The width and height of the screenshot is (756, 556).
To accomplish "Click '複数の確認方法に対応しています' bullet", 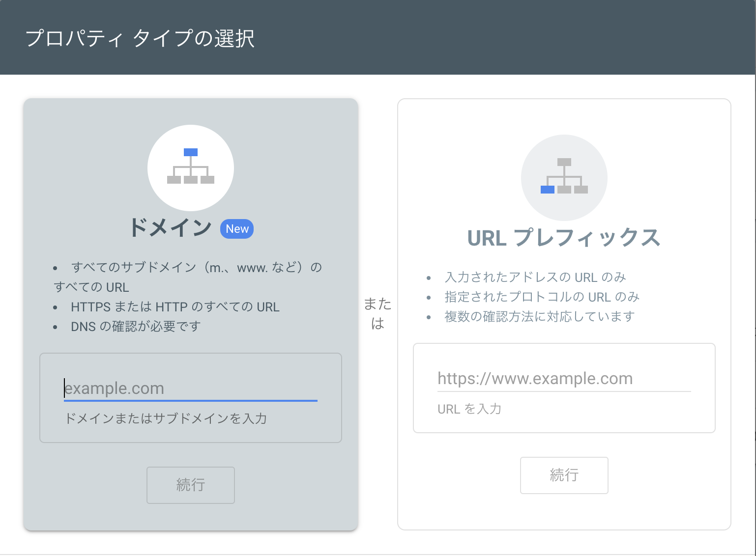I will (x=539, y=317).
